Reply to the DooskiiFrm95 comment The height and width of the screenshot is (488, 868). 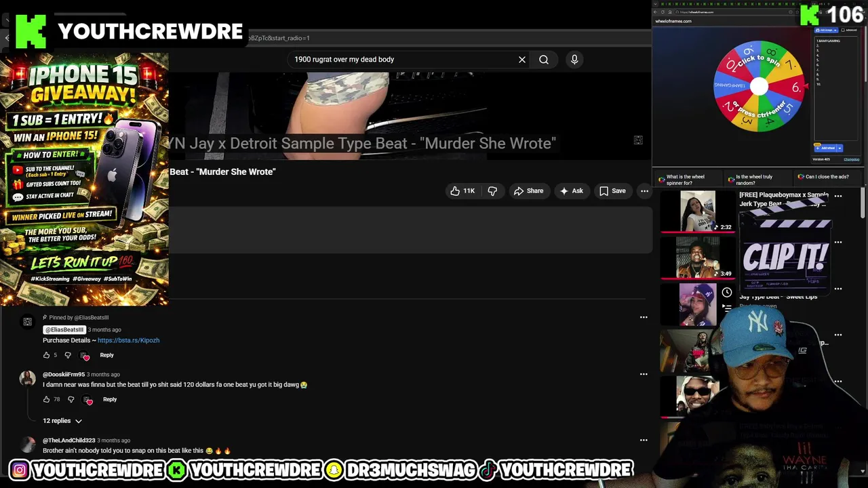110,399
